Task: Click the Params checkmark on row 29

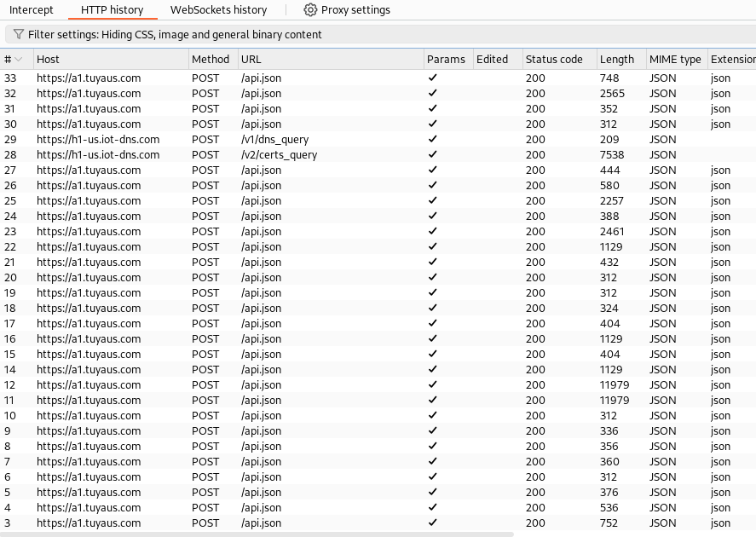Action: click(432, 139)
